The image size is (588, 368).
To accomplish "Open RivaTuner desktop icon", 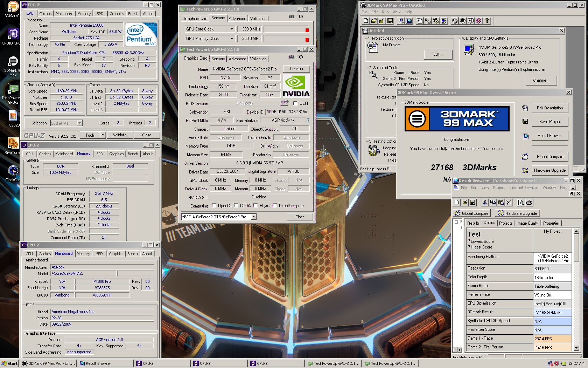I will click(x=13, y=146).
